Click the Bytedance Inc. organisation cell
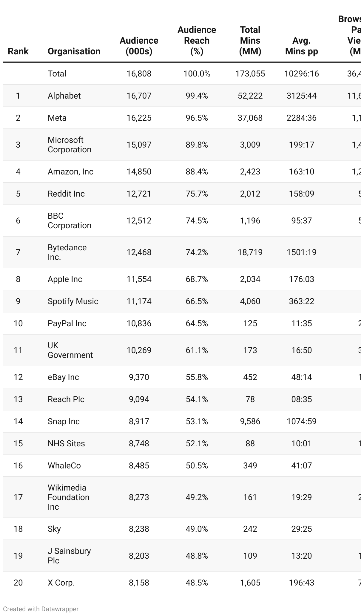The width and height of the screenshot is (364, 616). click(x=67, y=252)
